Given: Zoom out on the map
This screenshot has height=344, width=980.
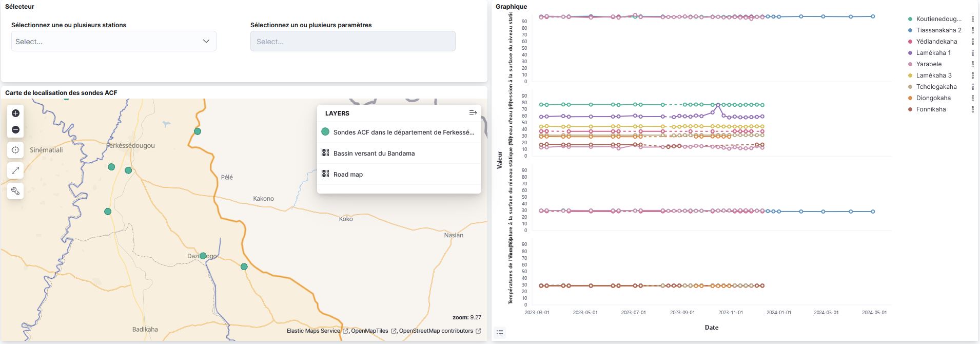Looking at the screenshot, I should click(x=15, y=130).
